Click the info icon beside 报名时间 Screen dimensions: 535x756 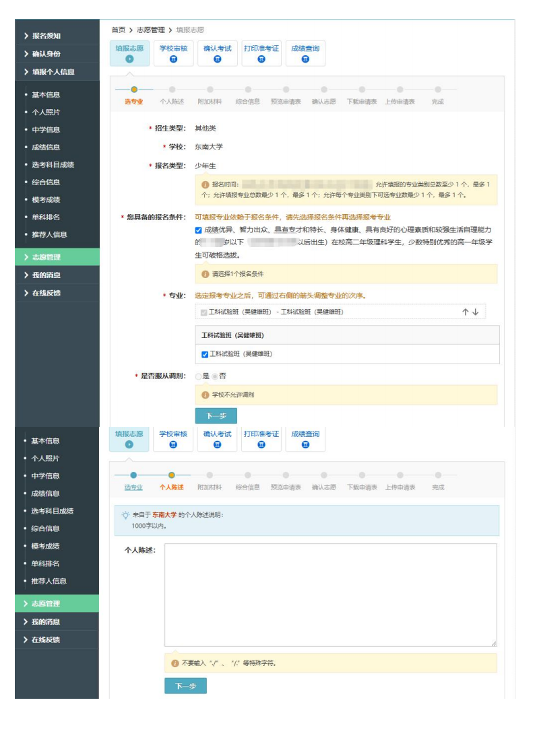tap(205, 184)
